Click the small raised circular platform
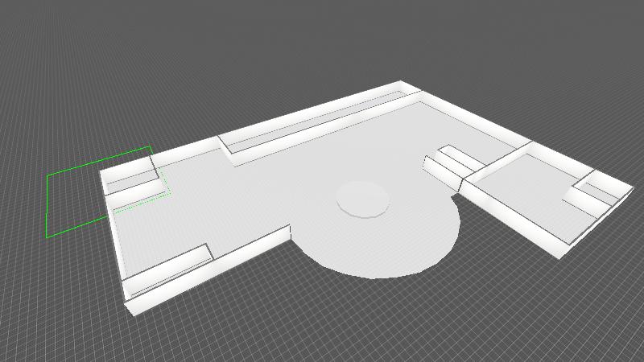The width and height of the screenshot is (644, 362). pos(362,198)
